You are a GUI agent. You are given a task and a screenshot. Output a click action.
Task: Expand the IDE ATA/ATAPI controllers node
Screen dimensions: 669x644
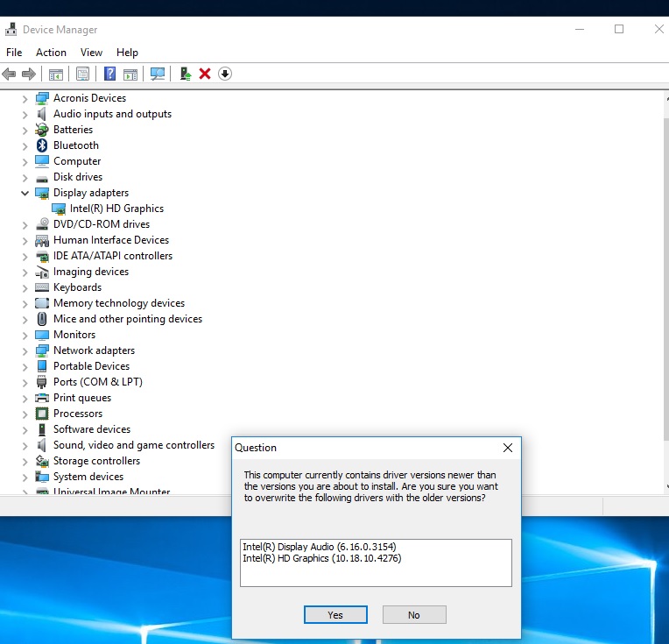(25, 257)
